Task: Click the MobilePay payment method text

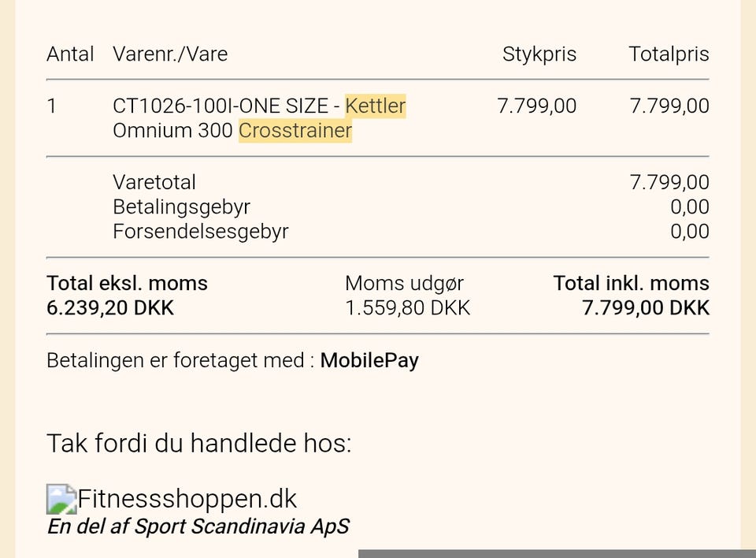Action: (x=369, y=360)
